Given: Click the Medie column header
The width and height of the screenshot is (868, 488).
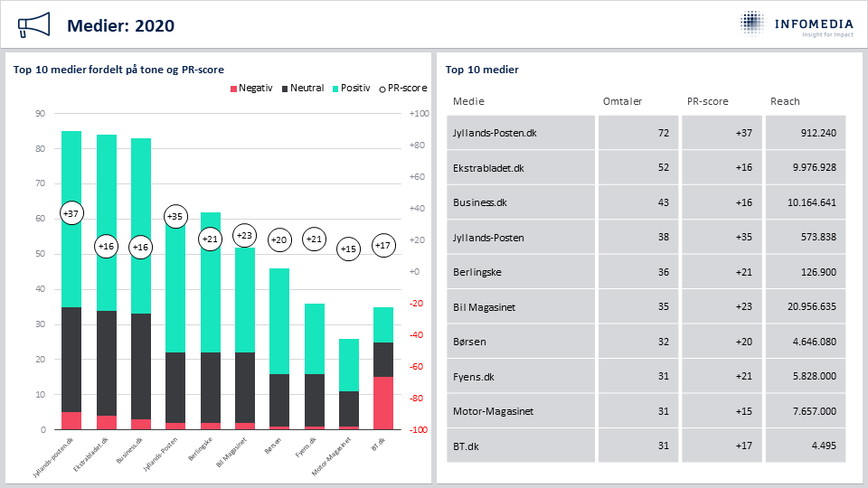Looking at the screenshot, I should 468,101.
